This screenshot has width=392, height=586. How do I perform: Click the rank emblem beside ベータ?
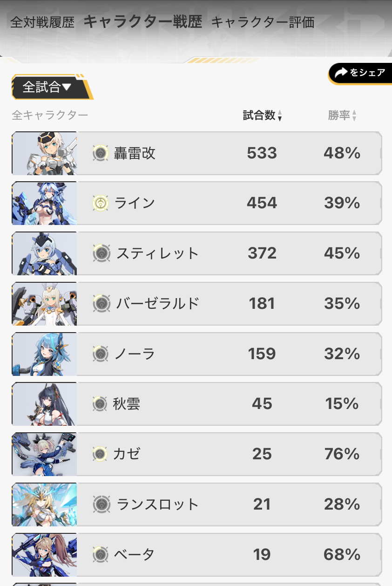click(x=101, y=554)
